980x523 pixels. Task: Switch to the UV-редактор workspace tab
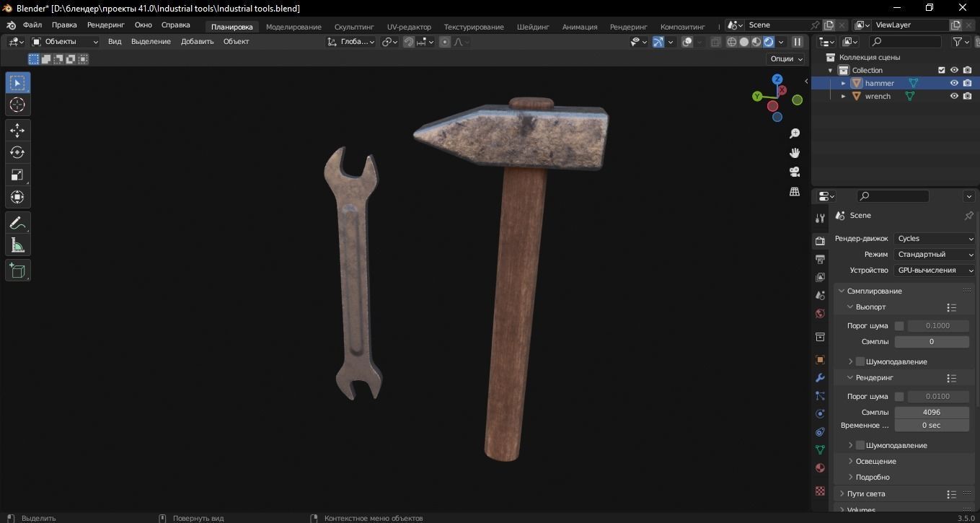point(409,27)
